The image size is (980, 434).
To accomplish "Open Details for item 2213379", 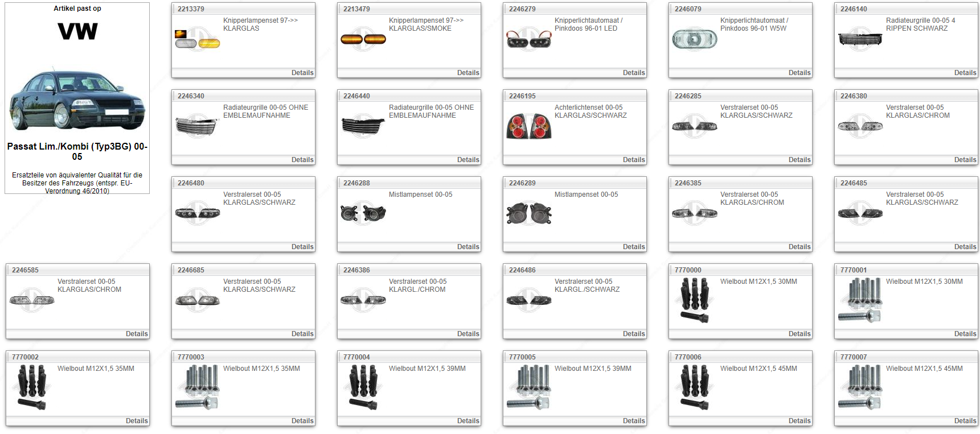I will [x=302, y=73].
